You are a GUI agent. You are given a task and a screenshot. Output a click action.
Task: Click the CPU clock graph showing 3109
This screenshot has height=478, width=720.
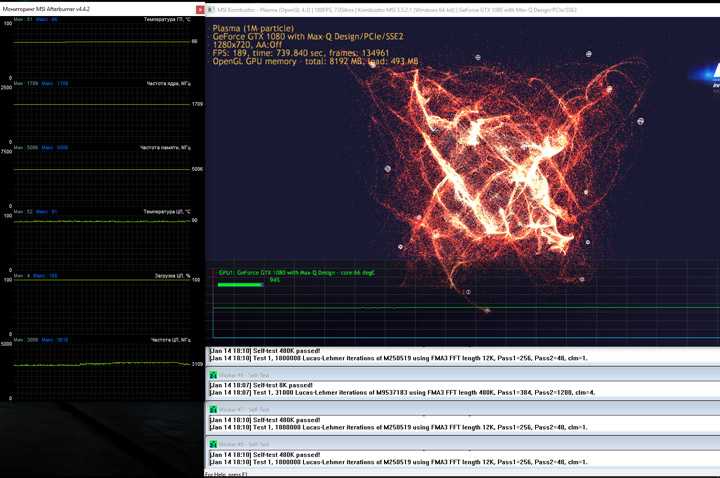(x=100, y=363)
